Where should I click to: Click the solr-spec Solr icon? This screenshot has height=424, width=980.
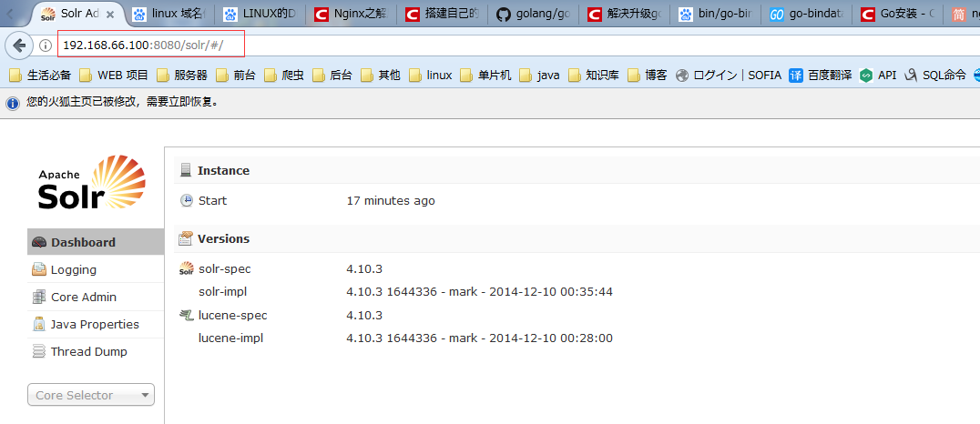pos(186,269)
